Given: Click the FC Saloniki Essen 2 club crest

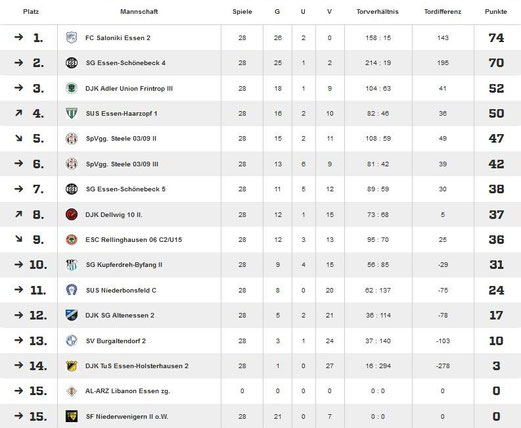Looking at the screenshot, I should tap(71, 37).
